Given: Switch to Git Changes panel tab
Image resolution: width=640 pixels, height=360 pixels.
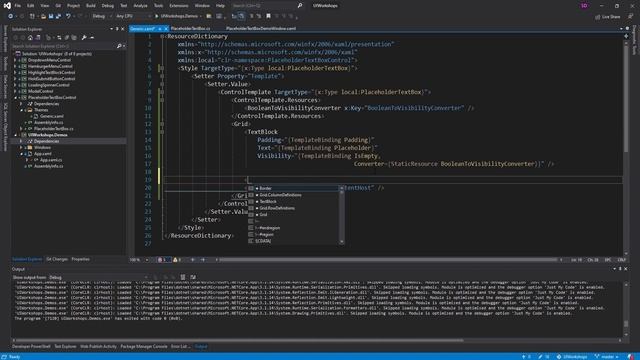Looking at the screenshot, I should 57,259.
